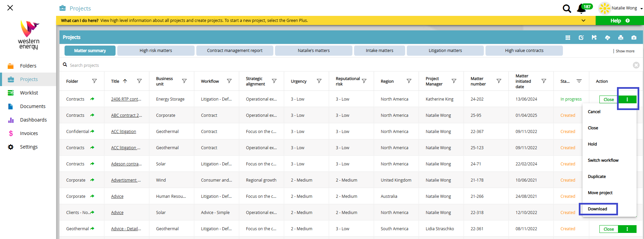The height and width of the screenshot is (239, 644).
Task: Clear the project search with the grey X
Action: tap(636, 65)
